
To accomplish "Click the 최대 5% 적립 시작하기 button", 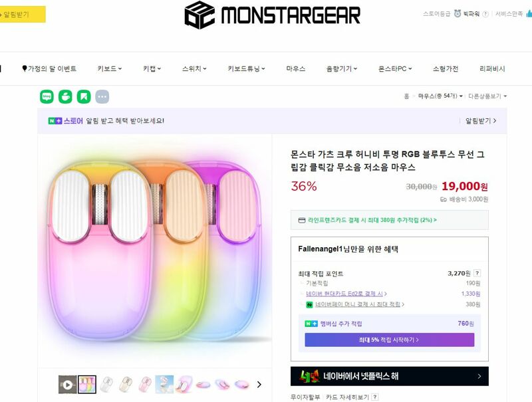I will click(x=390, y=340).
